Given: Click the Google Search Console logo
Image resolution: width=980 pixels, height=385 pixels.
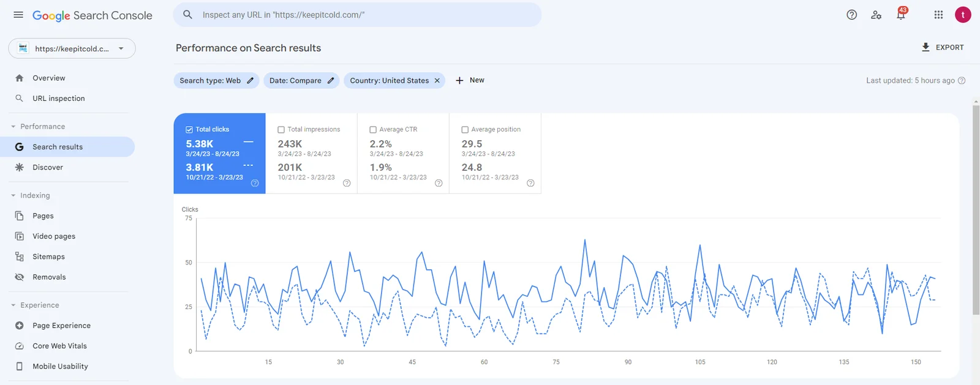Looking at the screenshot, I should click(x=92, y=15).
